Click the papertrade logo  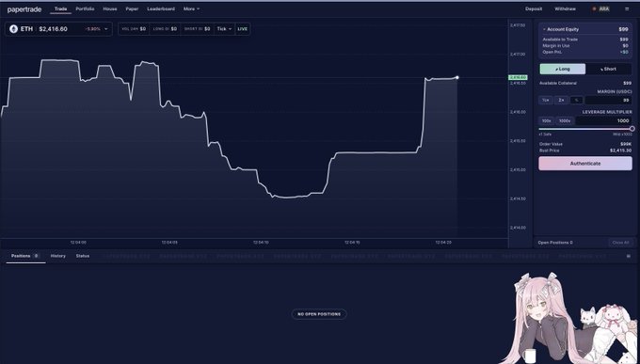pyautogui.click(x=24, y=9)
